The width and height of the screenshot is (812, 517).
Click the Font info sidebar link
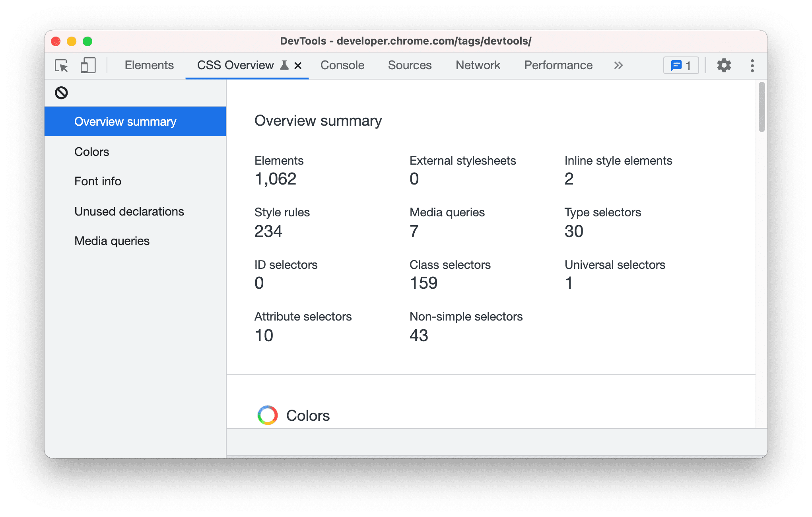98,181
